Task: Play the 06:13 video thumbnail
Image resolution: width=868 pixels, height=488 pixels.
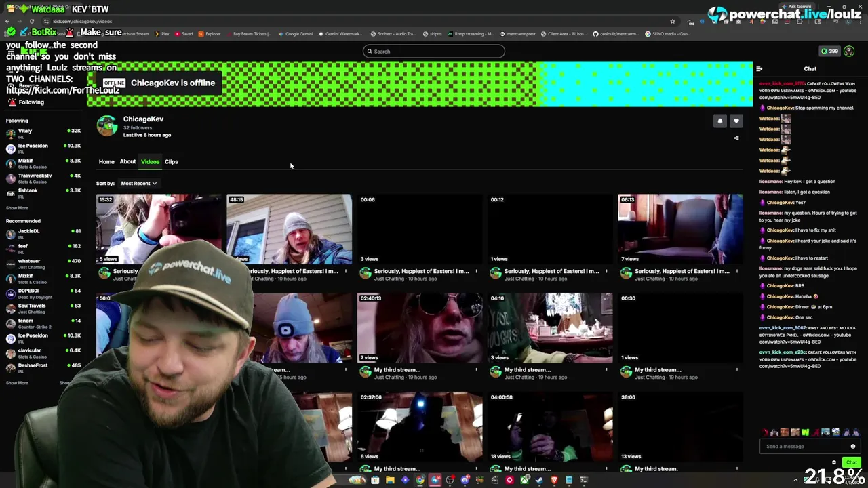Action: click(x=680, y=229)
